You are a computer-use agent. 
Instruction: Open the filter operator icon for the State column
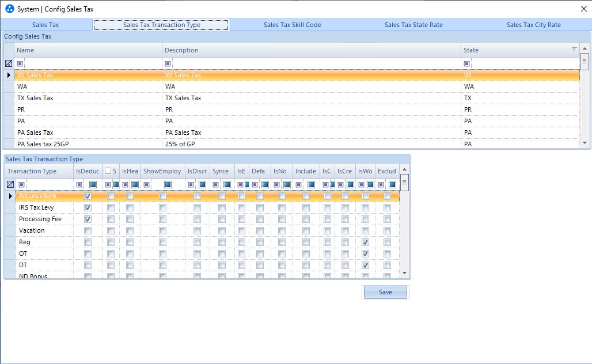click(x=466, y=63)
